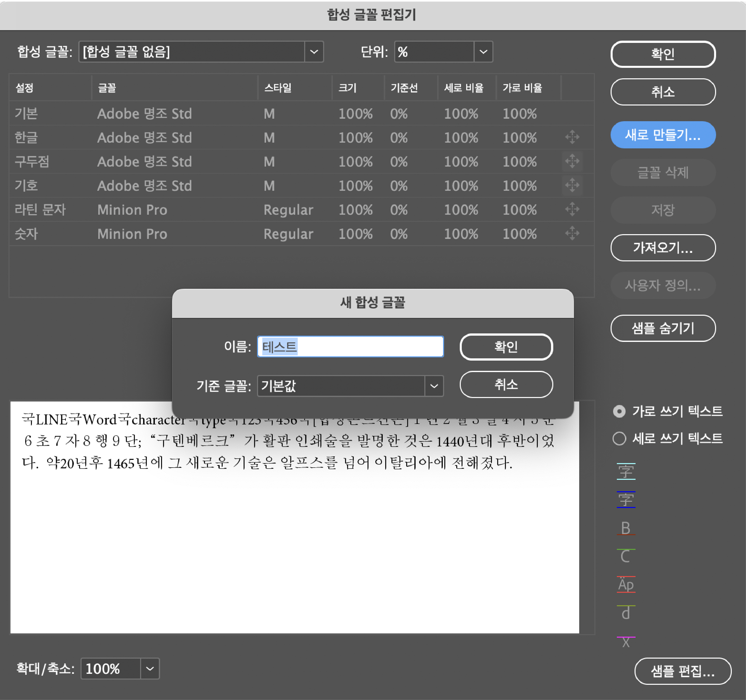Click 취소 in the 새 합성 글꼴 dialog
Viewport: 746px width, 700px height.
pos(506,384)
